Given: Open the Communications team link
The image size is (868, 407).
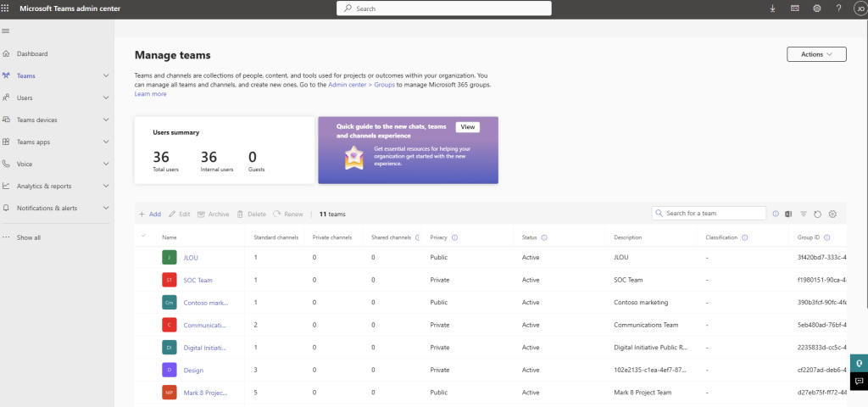Looking at the screenshot, I should click(205, 325).
